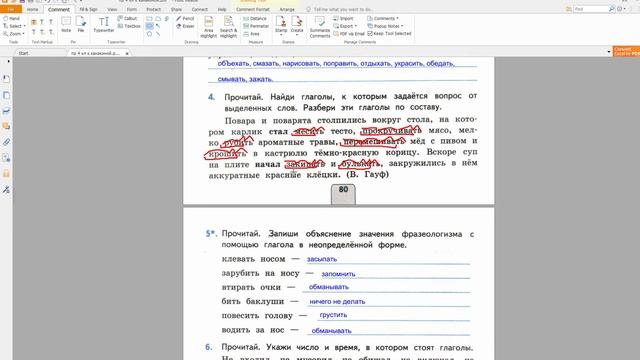The image size is (640, 360).
Task: Select the Textbox tool
Action: click(x=129, y=26)
